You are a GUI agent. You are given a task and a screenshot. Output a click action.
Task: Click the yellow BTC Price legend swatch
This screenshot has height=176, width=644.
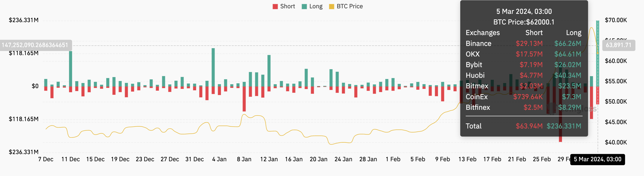click(332, 6)
